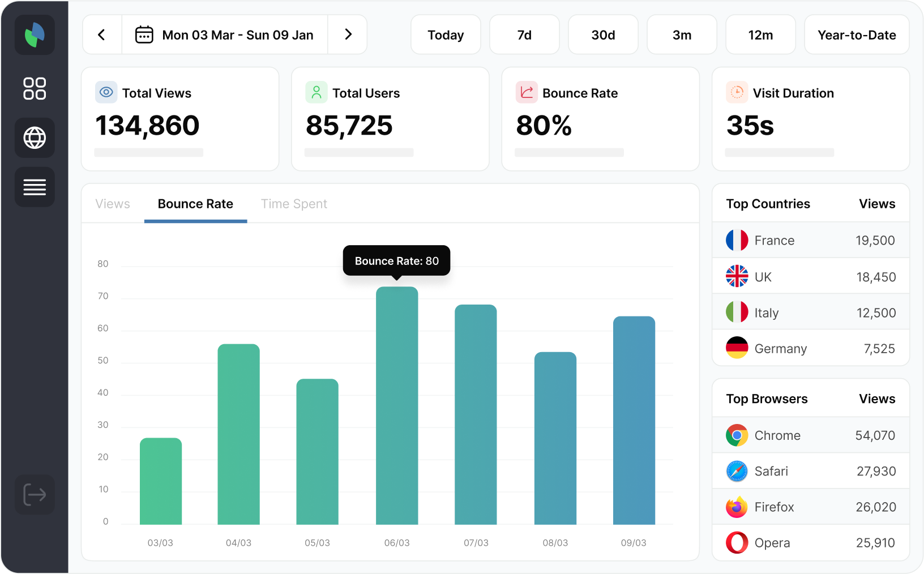Select the 30d range button
Viewport: 924px width, 574px height.
pos(603,35)
